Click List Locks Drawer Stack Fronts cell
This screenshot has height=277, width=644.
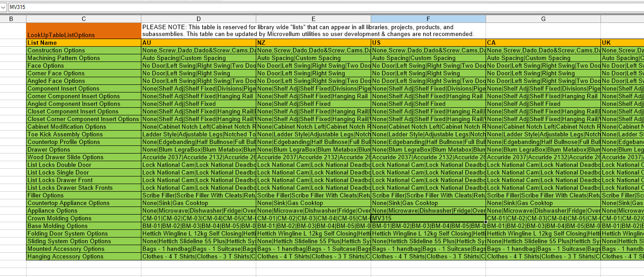(x=83, y=188)
